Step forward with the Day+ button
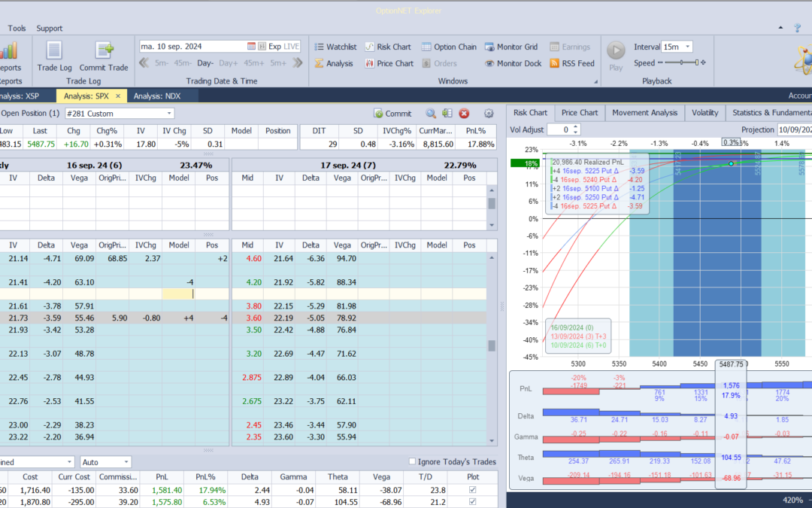The image size is (812, 508). 229,63
